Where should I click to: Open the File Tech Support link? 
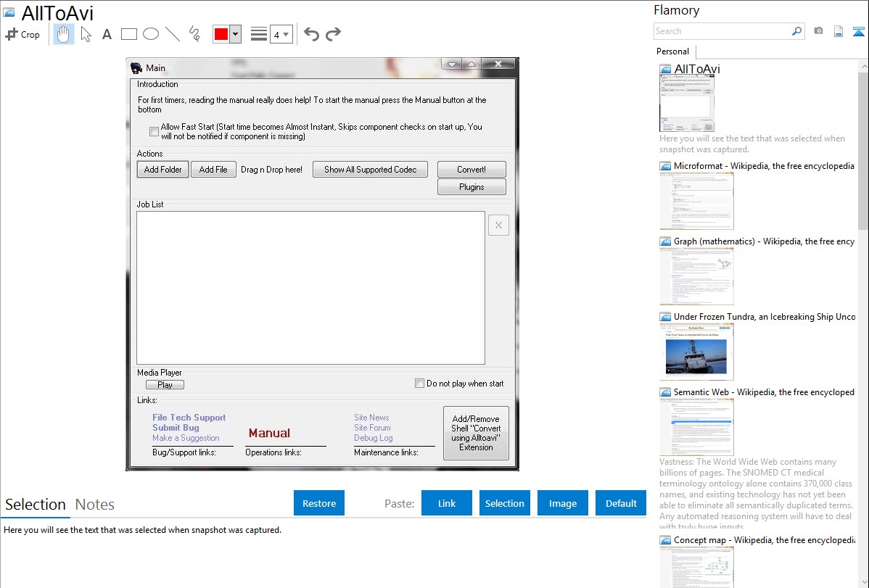coord(189,418)
